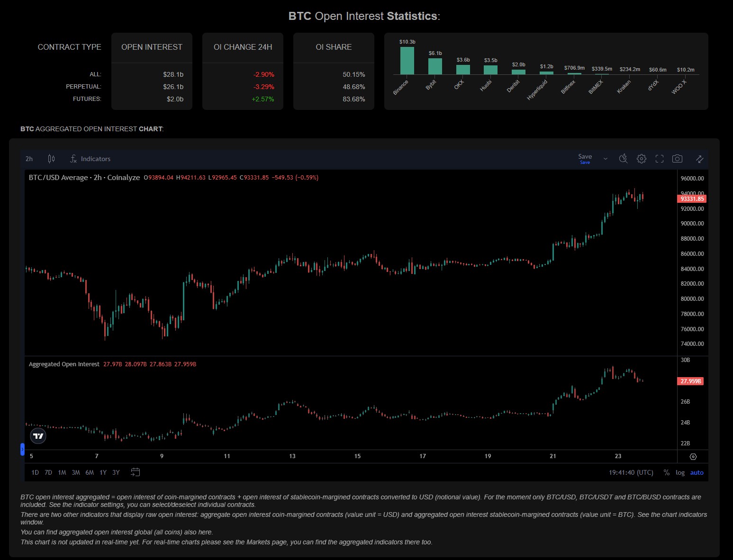Select the 1Y date range
The height and width of the screenshot is (560, 733).
pos(103,472)
